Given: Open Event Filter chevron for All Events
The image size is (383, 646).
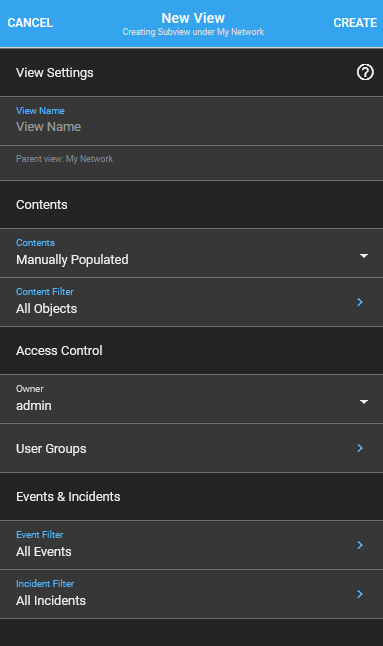Looking at the screenshot, I should coord(360,545).
